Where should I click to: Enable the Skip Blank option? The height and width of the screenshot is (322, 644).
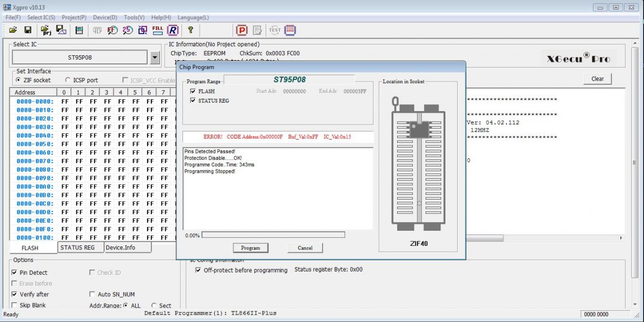point(14,305)
